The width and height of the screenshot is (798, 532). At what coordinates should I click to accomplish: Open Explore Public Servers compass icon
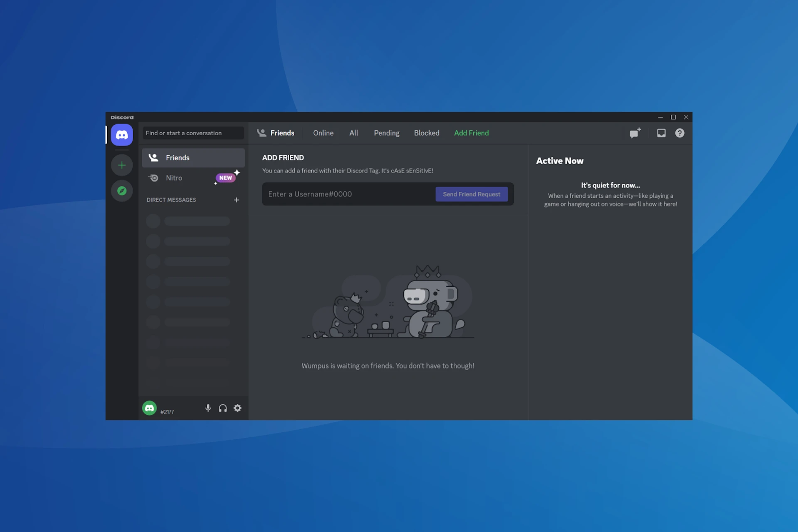[x=122, y=190]
